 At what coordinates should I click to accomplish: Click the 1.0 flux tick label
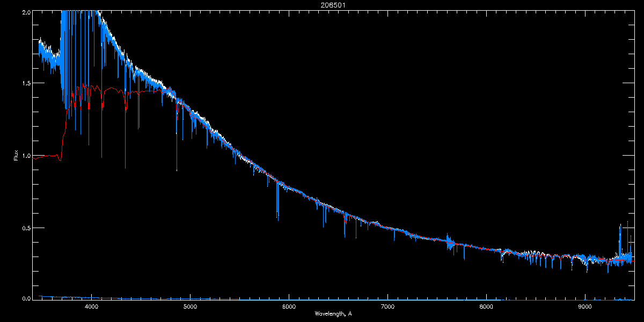pyautogui.click(x=26, y=156)
